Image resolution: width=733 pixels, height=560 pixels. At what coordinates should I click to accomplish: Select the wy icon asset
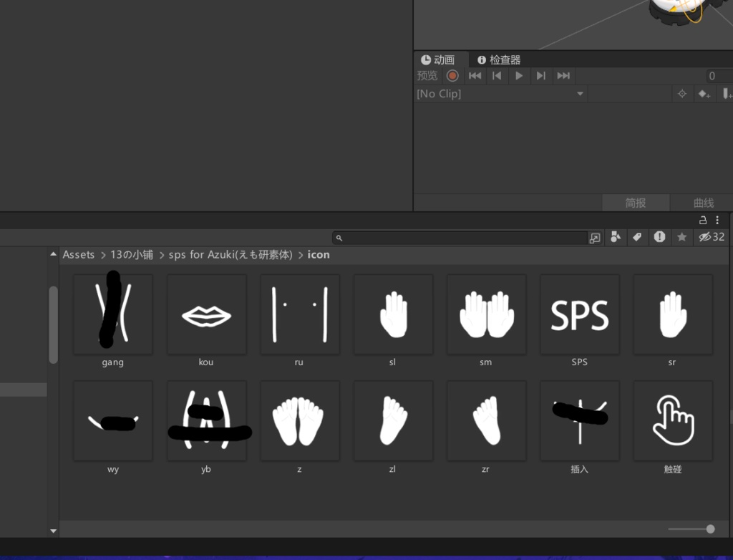[x=113, y=420]
